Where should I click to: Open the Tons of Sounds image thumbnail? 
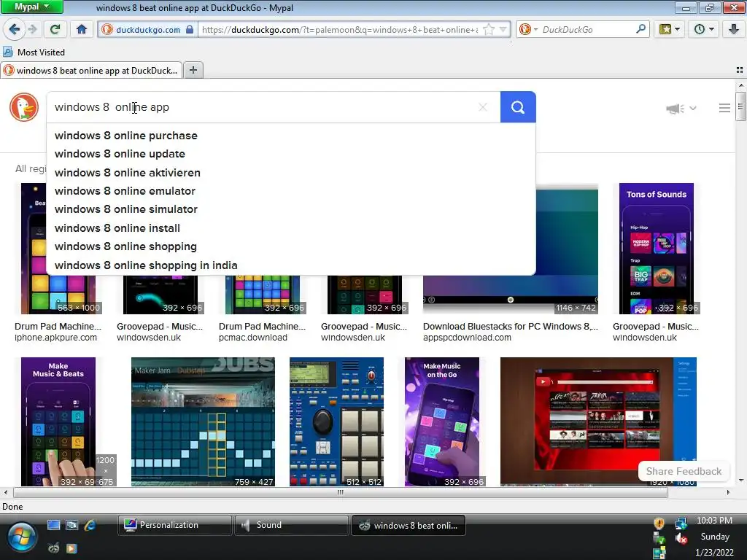click(x=657, y=248)
